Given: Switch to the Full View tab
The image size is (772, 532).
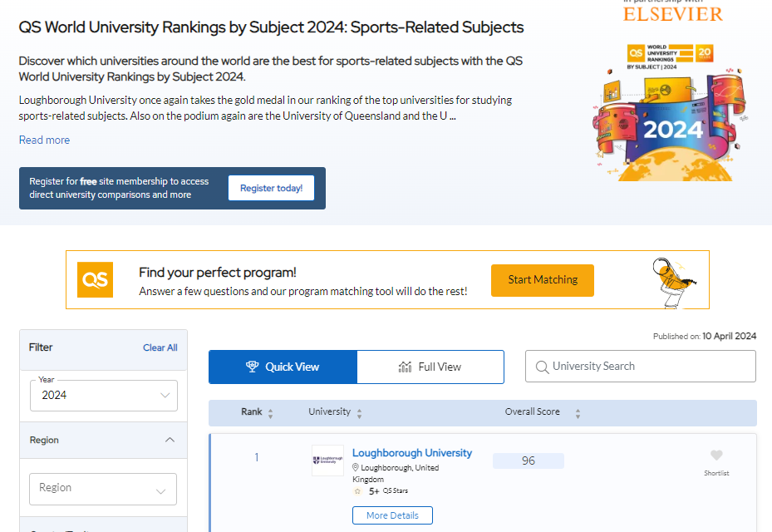Looking at the screenshot, I should click(430, 367).
